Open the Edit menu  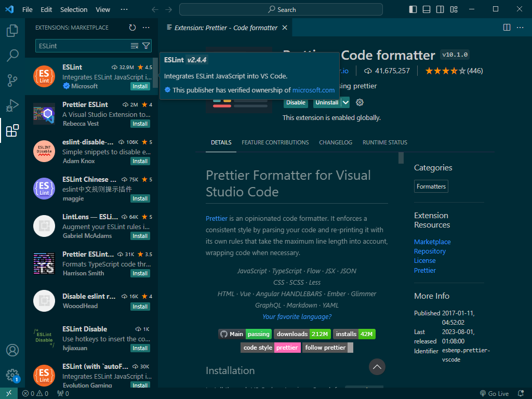coord(46,9)
